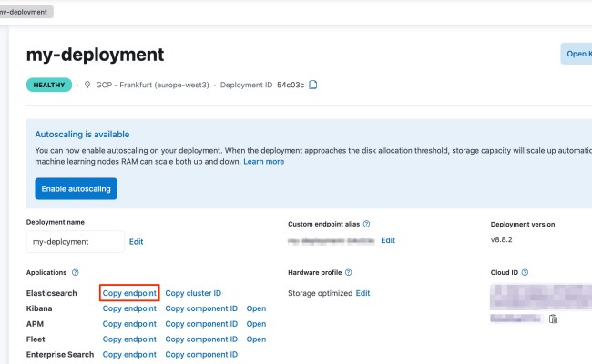Screen dimensions: 592x364
Task: Edit the custom endpoint alias
Action: 388,240
